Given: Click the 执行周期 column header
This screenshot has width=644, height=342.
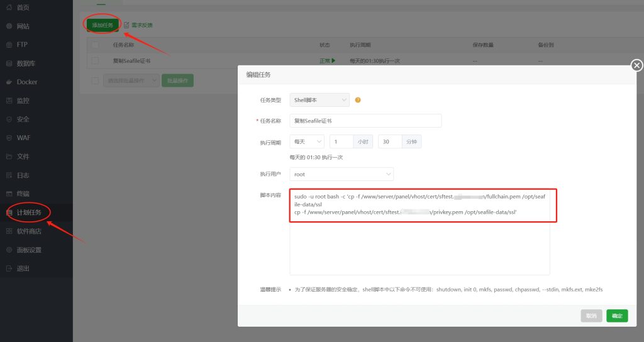Looking at the screenshot, I should (x=360, y=45).
